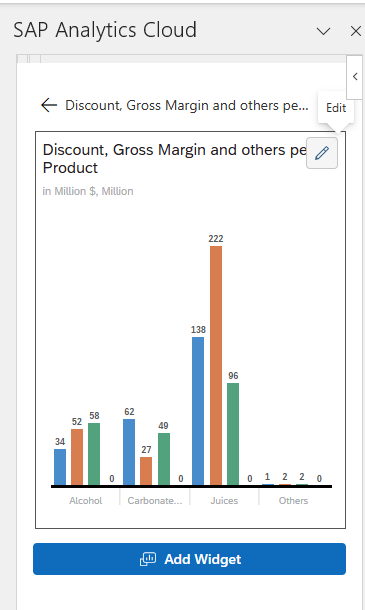Screen dimensions: 365x610
Task: Select the blue Juices bar labeled 138
Action: tap(198, 411)
